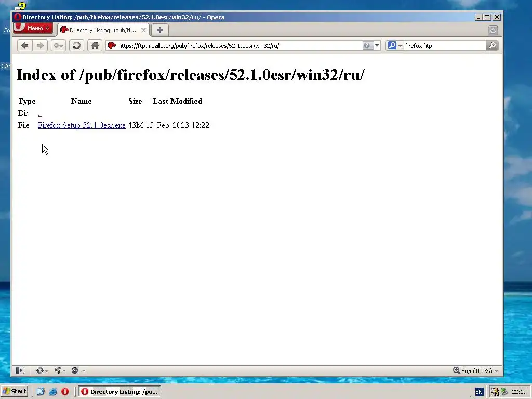This screenshot has width=532, height=399.
Task: Open the address bar history dropdown arrow
Action: 377,46
